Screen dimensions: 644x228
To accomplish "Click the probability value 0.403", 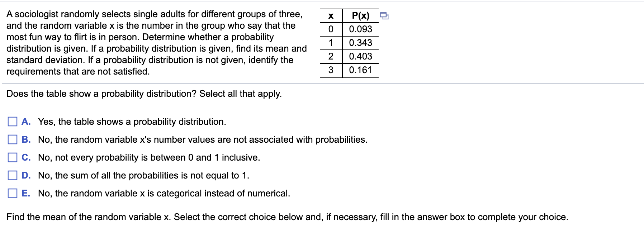I will (361, 56).
